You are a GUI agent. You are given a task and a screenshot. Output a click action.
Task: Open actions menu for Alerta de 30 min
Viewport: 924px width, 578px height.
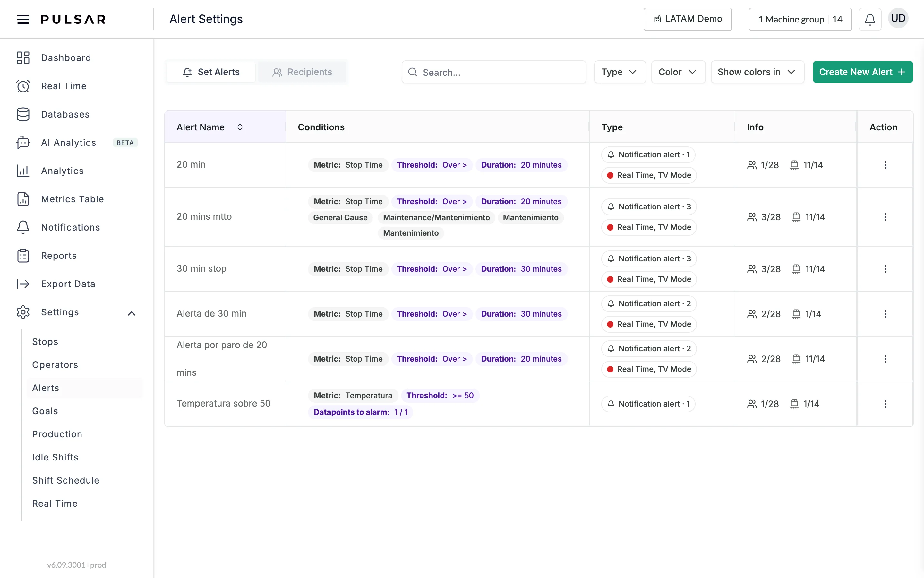click(885, 314)
